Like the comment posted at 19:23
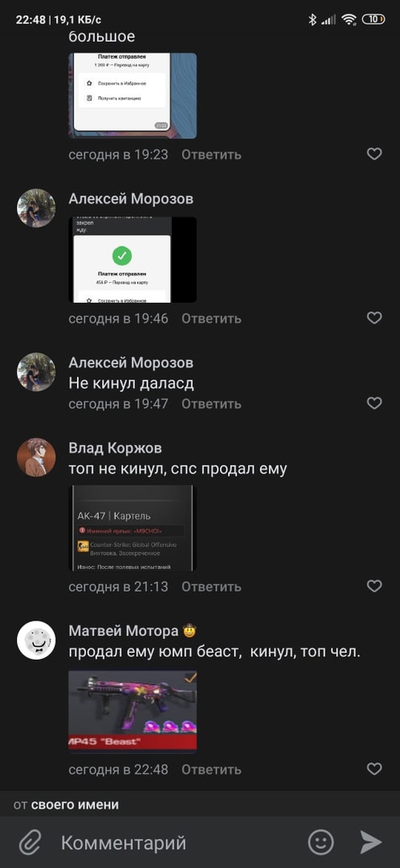The width and height of the screenshot is (400, 868). pos(374,154)
